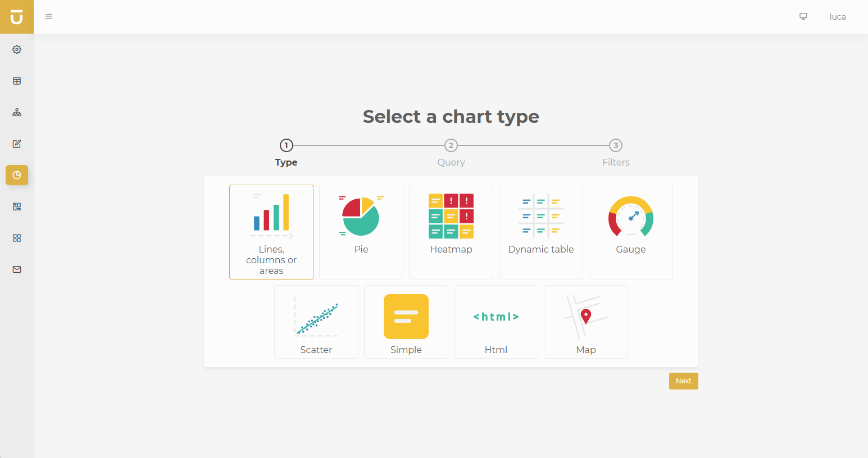The height and width of the screenshot is (458, 868).
Task: Click the grid layout sidebar icon
Action: (x=17, y=238)
